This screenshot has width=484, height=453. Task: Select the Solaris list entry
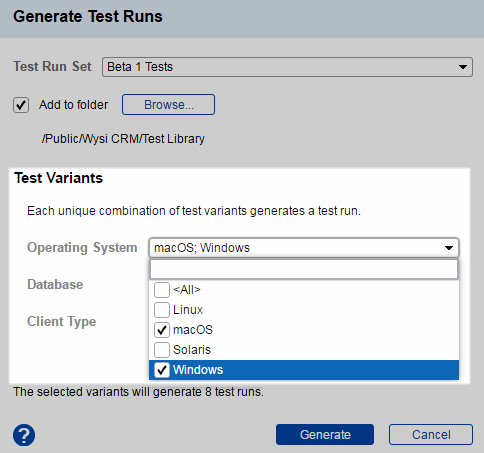tap(304, 350)
